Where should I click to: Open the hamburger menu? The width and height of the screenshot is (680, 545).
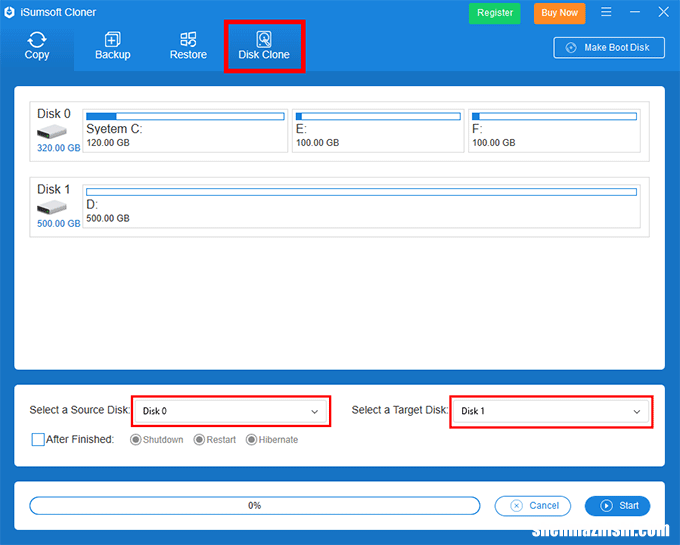click(606, 12)
